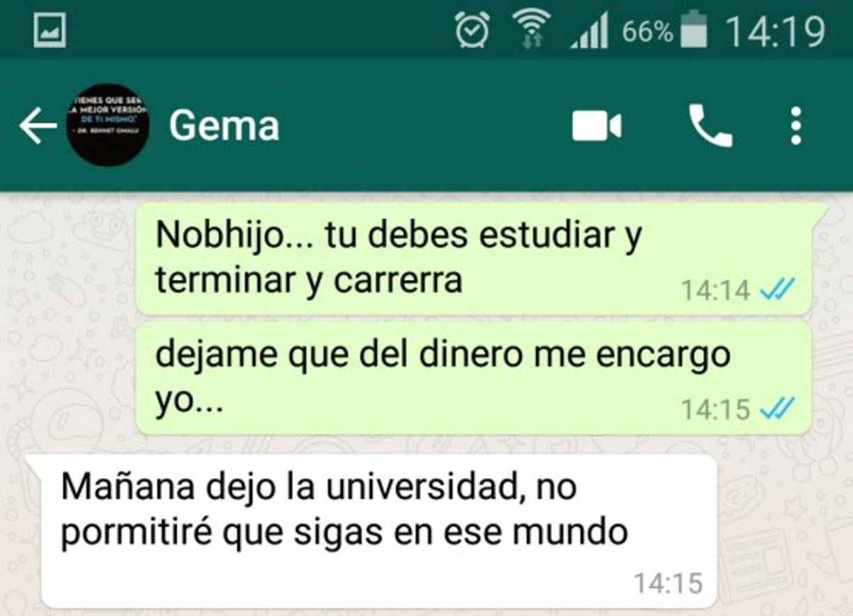Tap the alarm clock status icon
This screenshot has height=616, width=853.
coord(472,31)
